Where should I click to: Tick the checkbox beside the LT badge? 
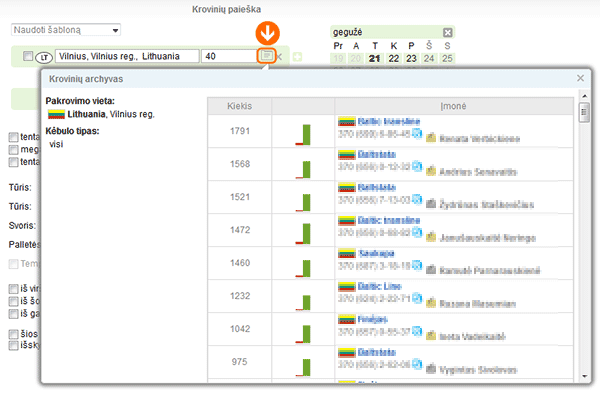pos(28,56)
